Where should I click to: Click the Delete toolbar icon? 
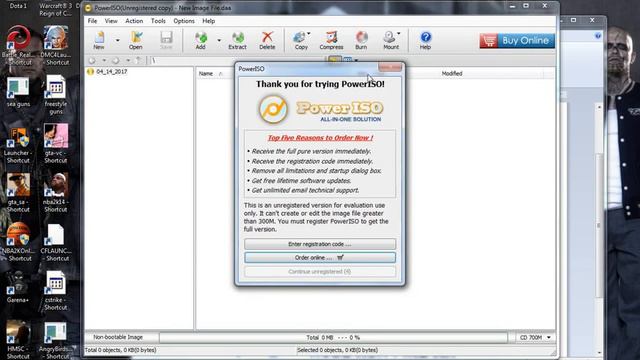pos(267,40)
